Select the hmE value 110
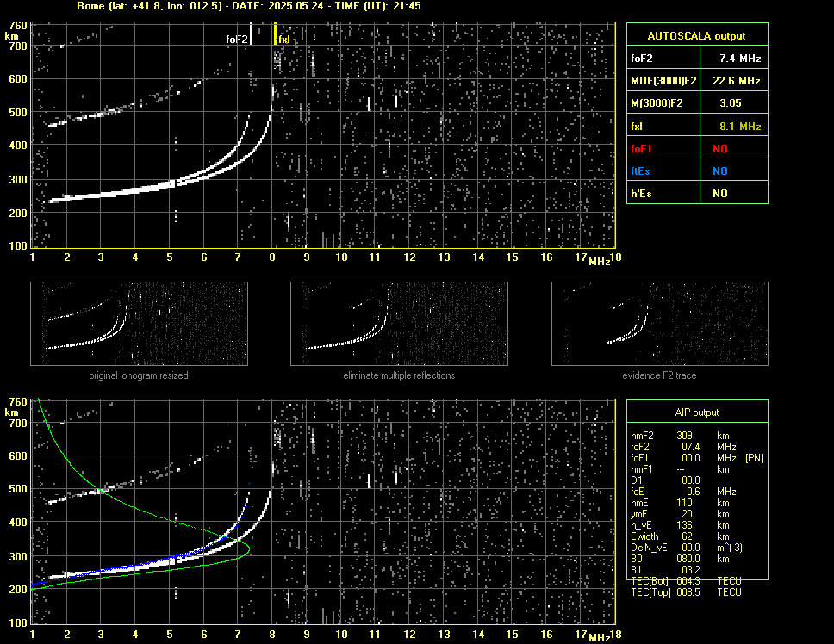The image size is (834, 644). point(685,503)
